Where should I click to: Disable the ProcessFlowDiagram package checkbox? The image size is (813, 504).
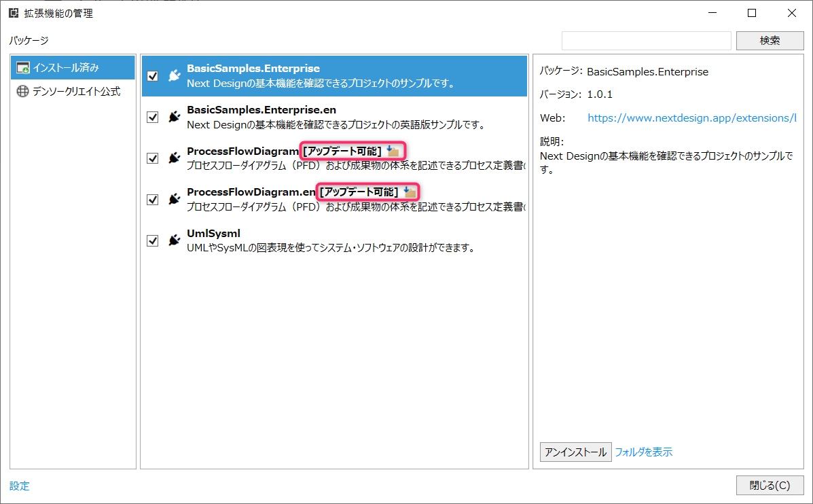pos(152,158)
